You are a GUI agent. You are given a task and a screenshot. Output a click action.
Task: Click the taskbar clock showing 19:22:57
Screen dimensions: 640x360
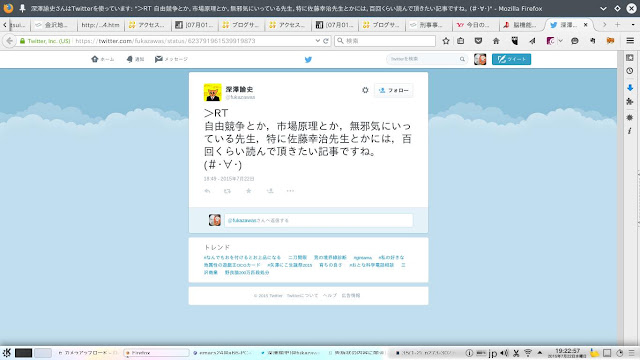(x=567, y=353)
